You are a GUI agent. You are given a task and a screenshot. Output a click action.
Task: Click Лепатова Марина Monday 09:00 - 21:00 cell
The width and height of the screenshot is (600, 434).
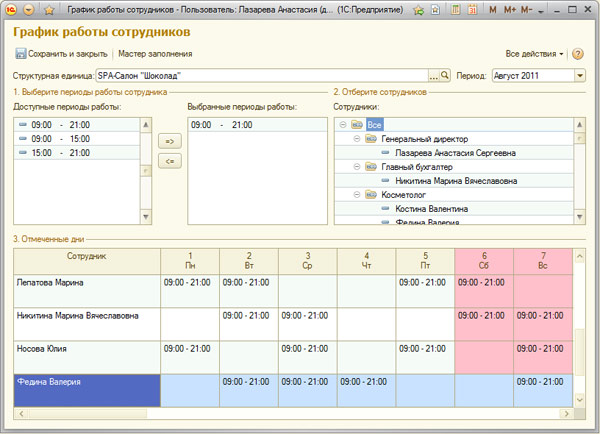[190, 291]
